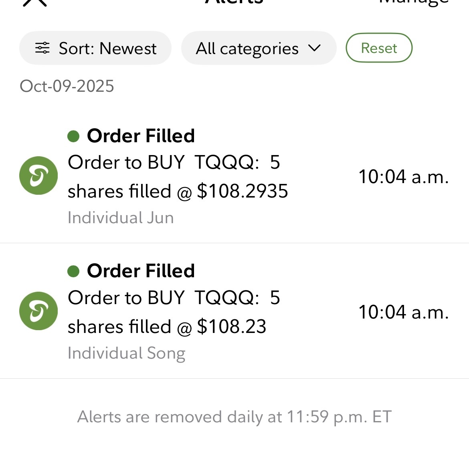Image resolution: width=469 pixels, height=476 pixels.
Task: Click the Individual Song account label
Action: coord(126,353)
